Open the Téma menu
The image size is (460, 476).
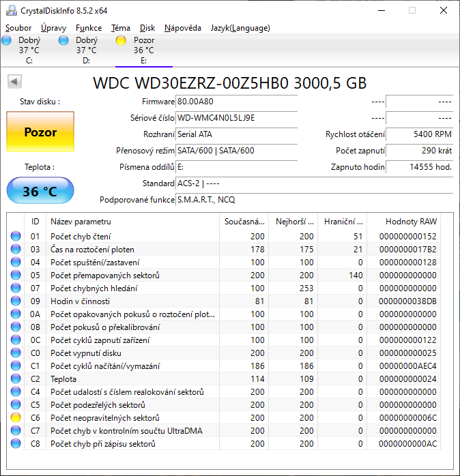(x=121, y=28)
